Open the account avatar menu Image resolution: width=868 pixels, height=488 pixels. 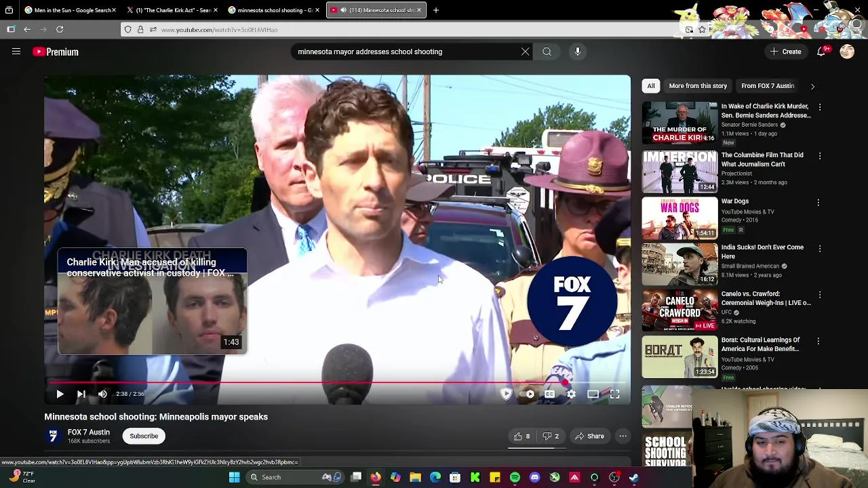(847, 52)
